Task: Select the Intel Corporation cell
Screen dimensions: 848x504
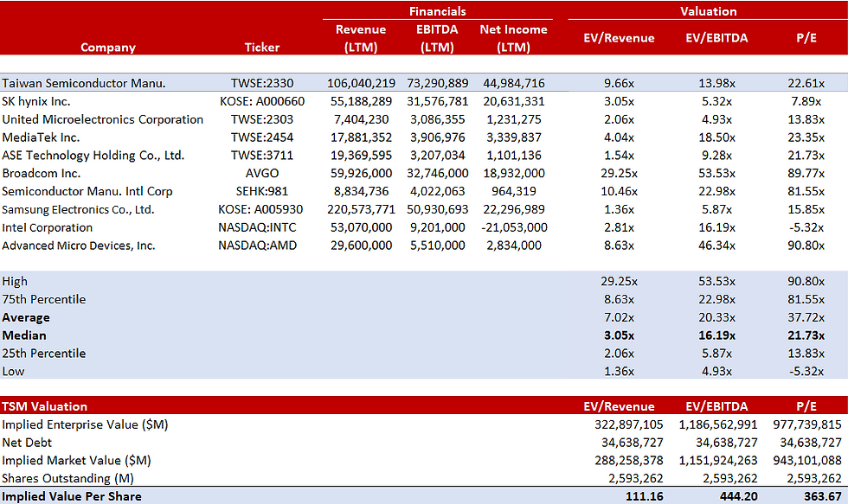Action: (47, 227)
